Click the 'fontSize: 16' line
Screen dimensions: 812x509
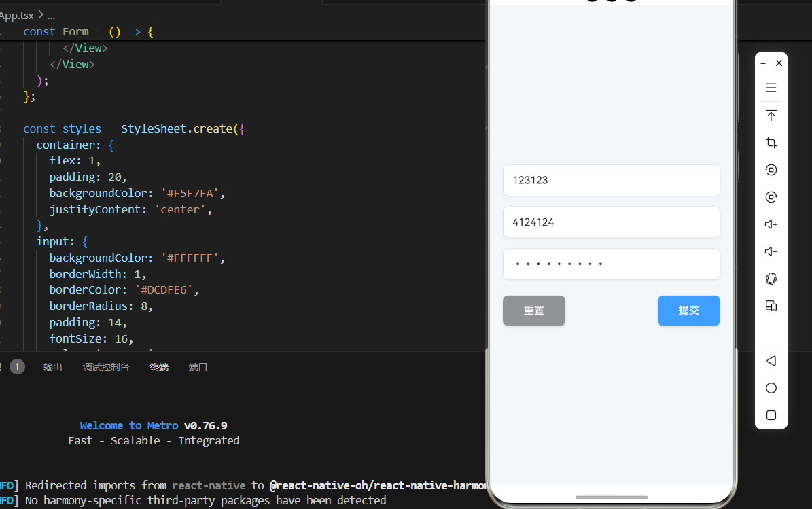(91, 338)
